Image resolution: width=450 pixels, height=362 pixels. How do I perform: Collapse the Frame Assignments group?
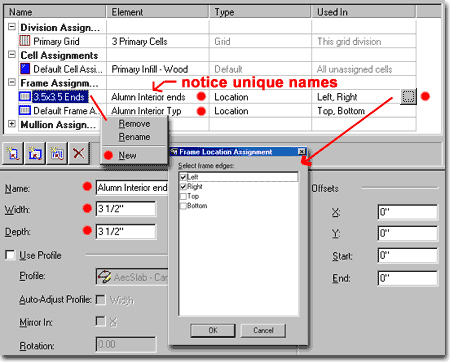(12, 82)
